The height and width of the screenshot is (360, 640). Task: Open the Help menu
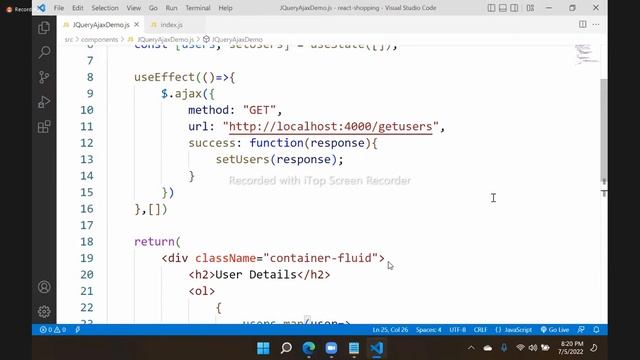coord(225,8)
